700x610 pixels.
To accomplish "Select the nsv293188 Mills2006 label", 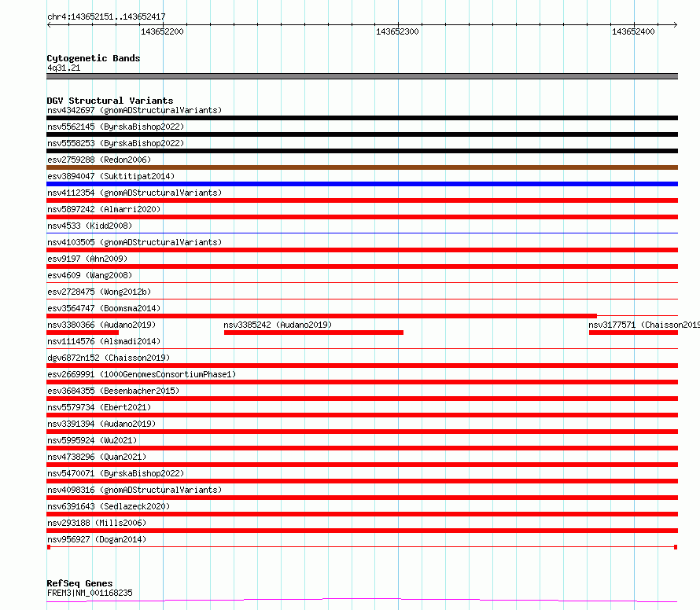I will [97, 523].
